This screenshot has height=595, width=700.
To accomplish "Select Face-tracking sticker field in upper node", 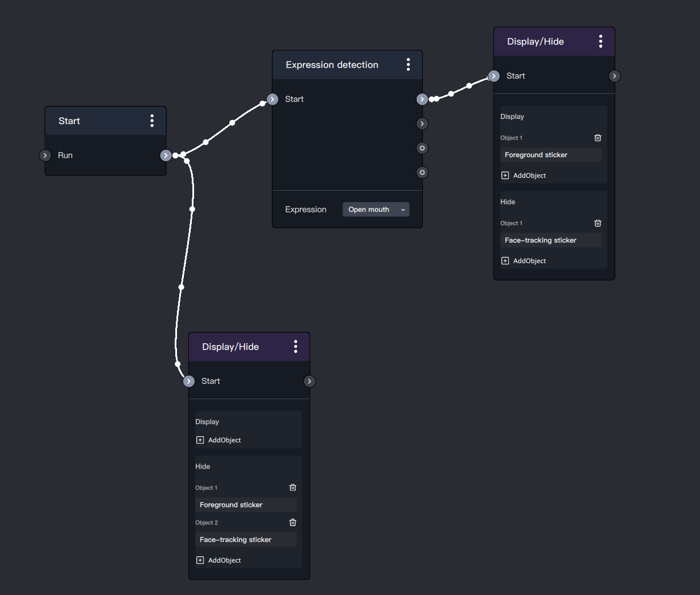I will [551, 240].
